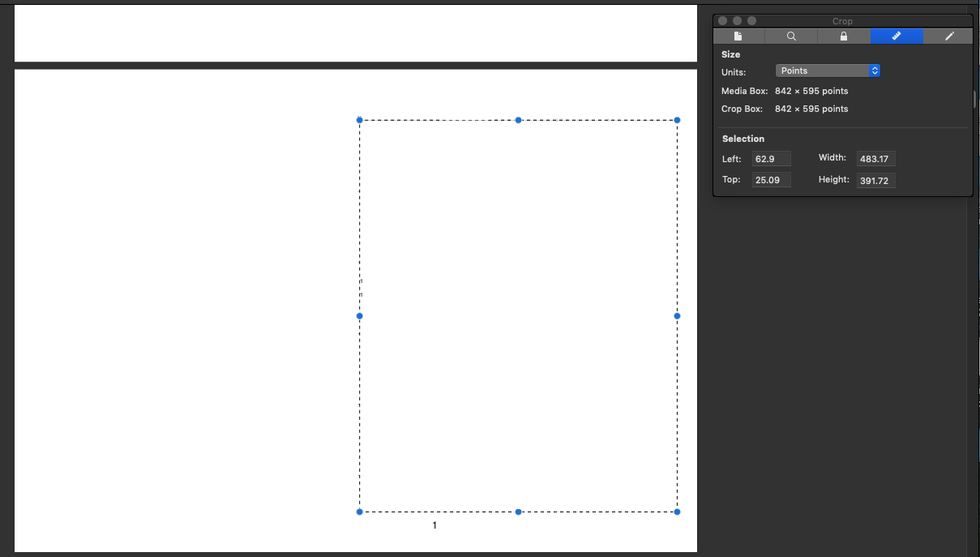
Task: Select the highlighted blue ruler tab icon
Action: point(896,36)
